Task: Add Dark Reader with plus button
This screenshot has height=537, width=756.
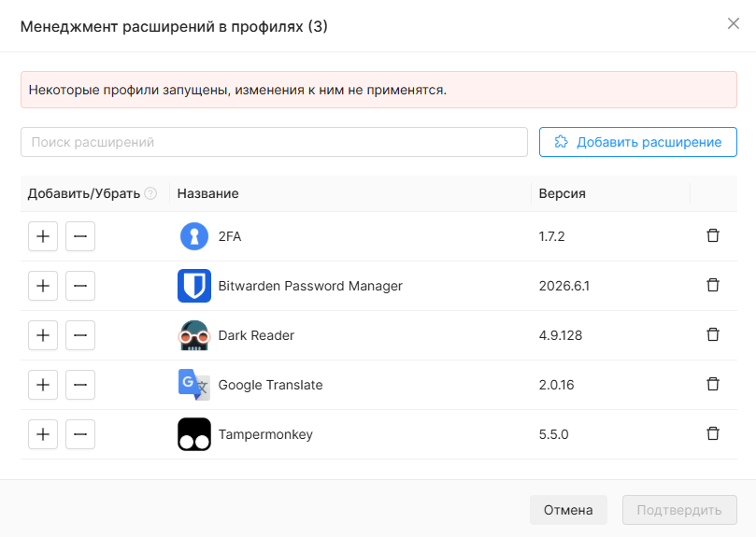Action: [x=43, y=335]
